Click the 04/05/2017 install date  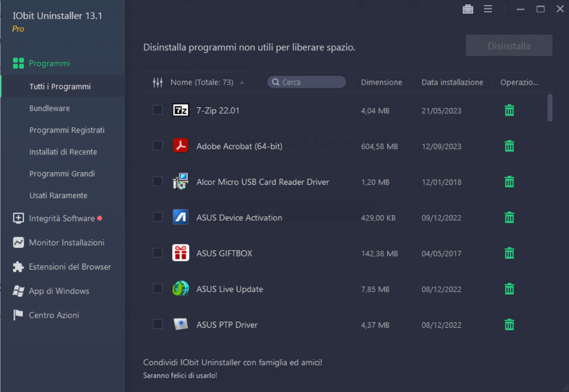click(441, 254)
